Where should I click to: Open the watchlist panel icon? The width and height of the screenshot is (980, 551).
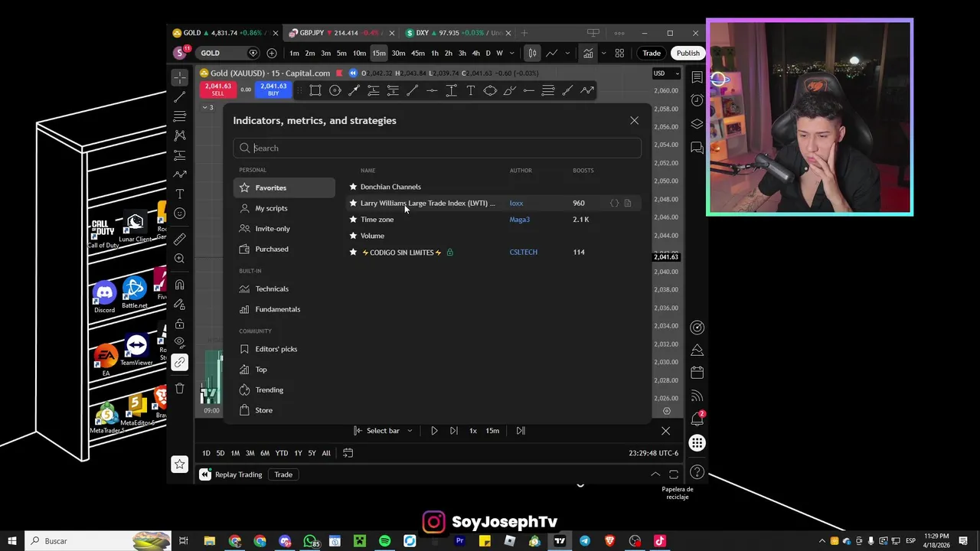[697, 77]
